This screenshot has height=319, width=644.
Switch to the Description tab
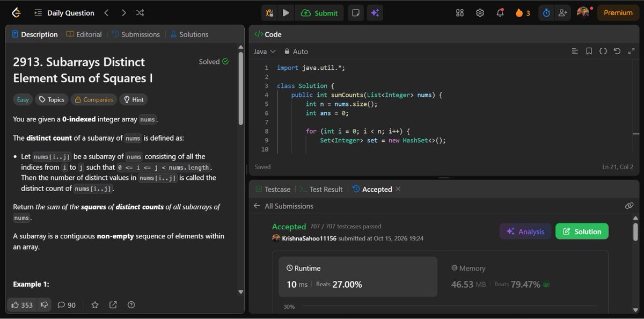point(34,34)
